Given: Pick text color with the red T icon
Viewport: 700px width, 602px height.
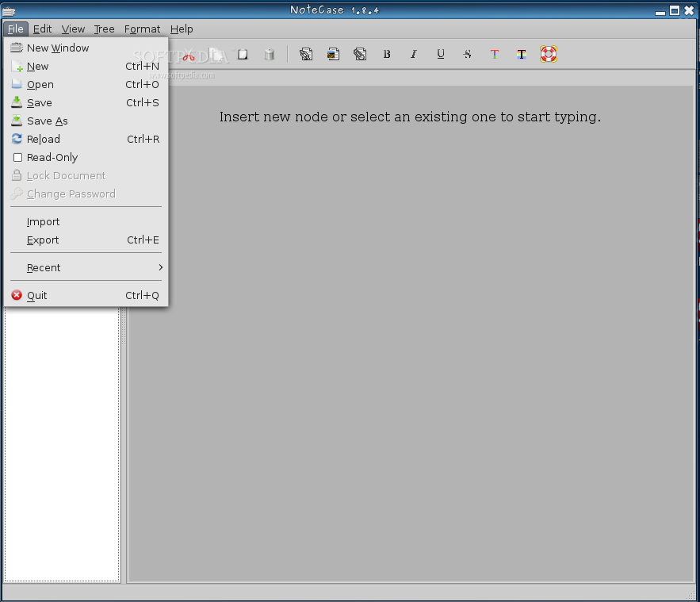Looking at the screenshot, I should [494, 55].
